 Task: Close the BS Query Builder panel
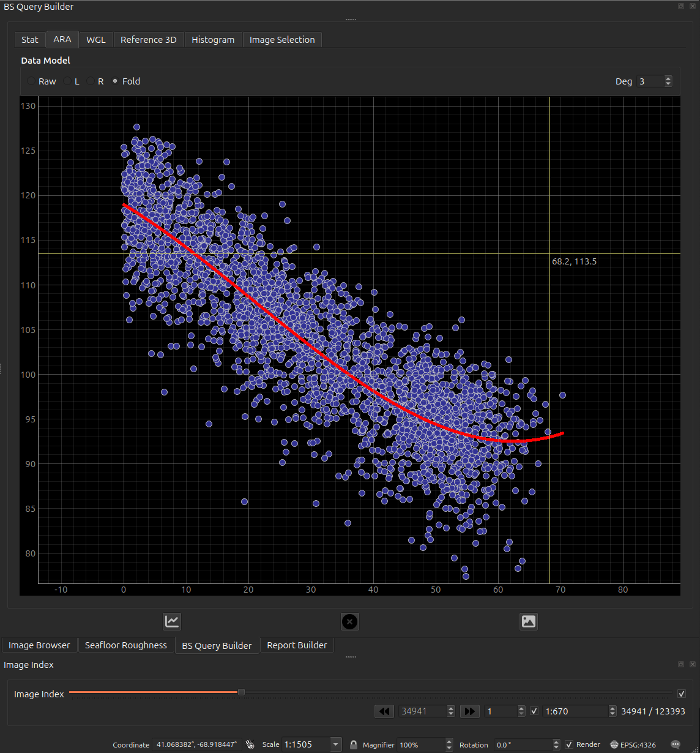(692, 6)
